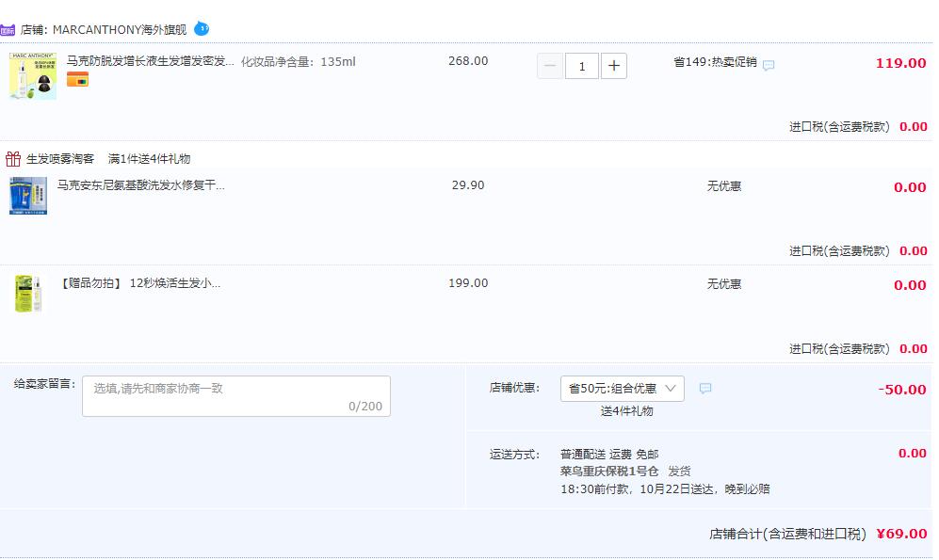Viewport: 939px width, 560px height.
Task: Click the 菜鸟重庆保税1号仓 warehouse text
Action: [609, 471]
